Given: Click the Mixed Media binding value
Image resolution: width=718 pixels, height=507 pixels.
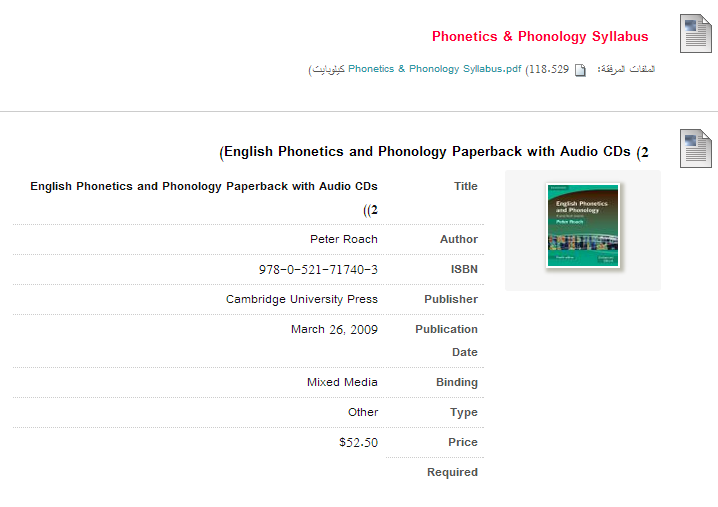Looking at the screenshot, I should pyautogui.click(x=342, y=382).
